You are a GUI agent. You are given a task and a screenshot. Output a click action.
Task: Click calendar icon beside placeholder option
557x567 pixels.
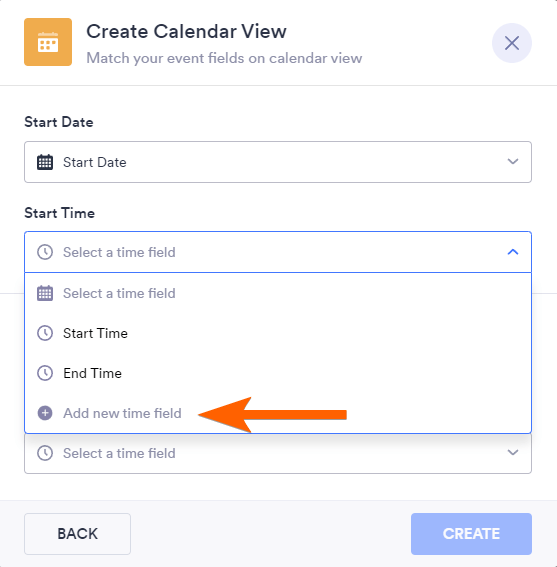pyautogui.click(x=45, y=293)
